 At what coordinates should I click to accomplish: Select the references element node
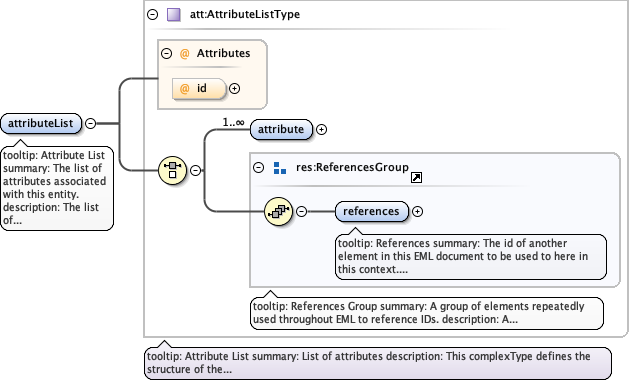pos(372,211)
